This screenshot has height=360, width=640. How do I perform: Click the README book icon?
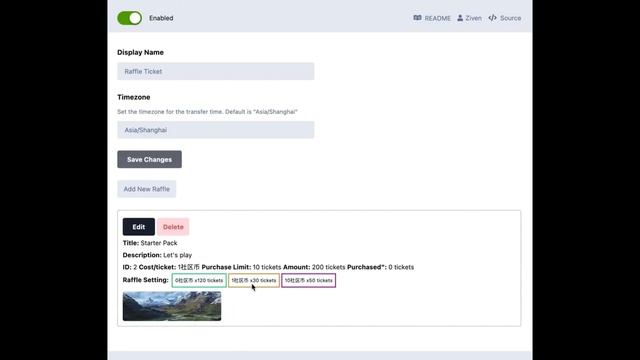(x=417, y=18)
